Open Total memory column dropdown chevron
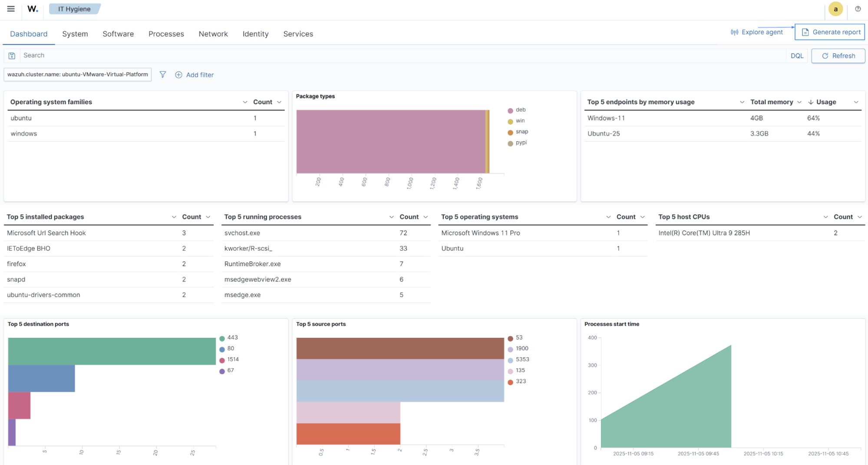868x465 pixels. tap(799, 102)
